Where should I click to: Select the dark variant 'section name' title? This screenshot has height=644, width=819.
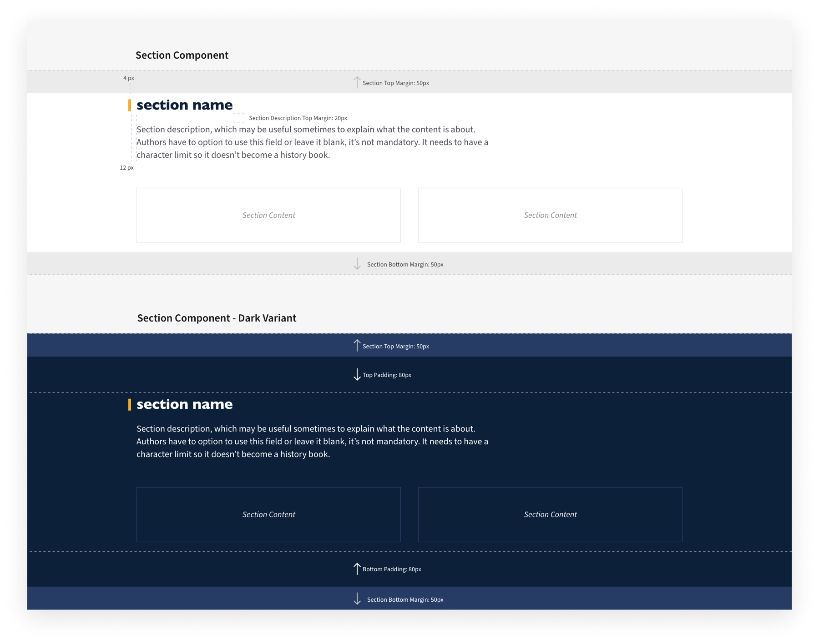(x=185, y=404)
